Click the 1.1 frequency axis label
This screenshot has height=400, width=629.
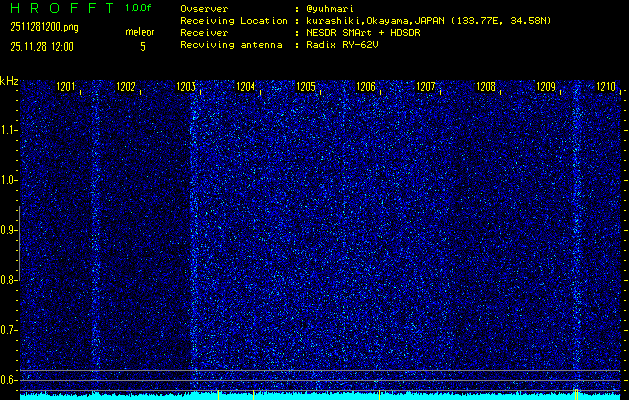click(8, 130)
